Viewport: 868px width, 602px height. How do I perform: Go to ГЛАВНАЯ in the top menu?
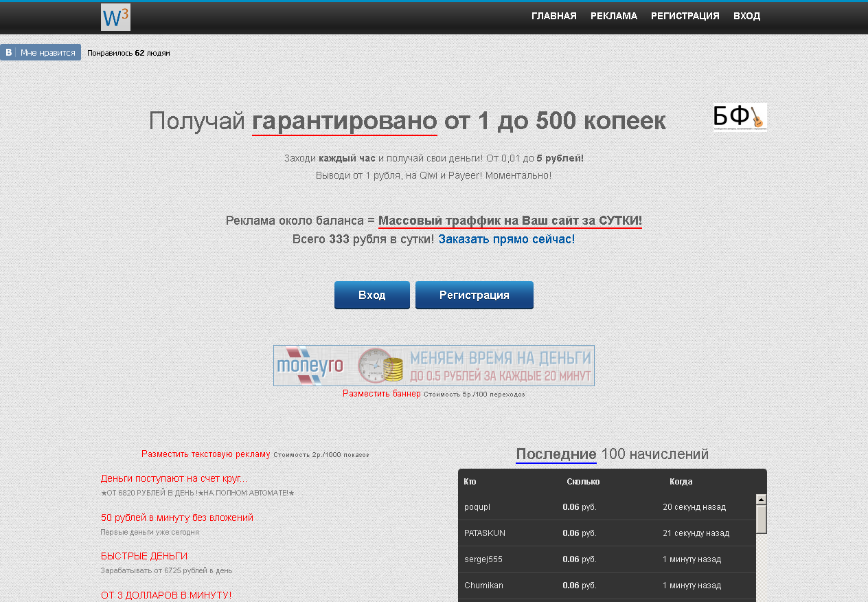[554, 16]
